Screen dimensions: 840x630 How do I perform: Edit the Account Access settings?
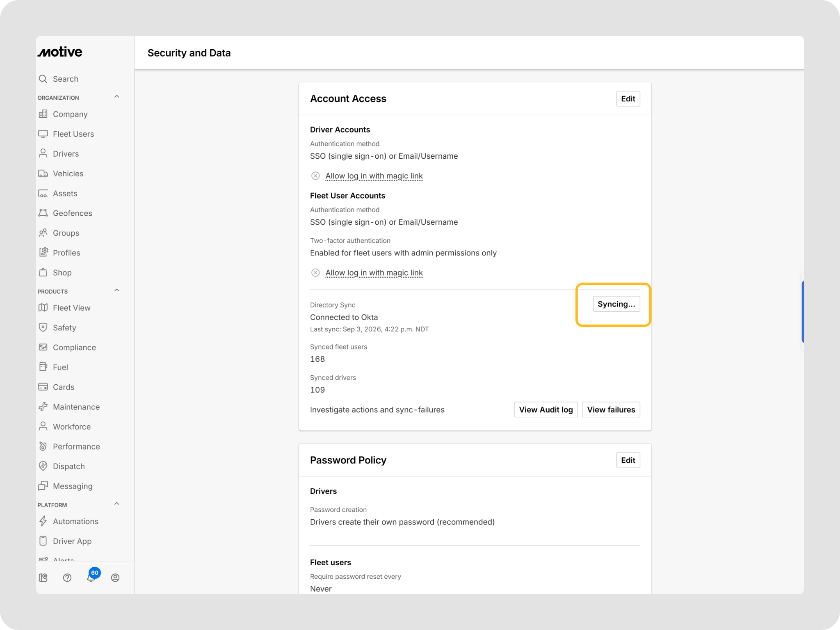point(628,99)
